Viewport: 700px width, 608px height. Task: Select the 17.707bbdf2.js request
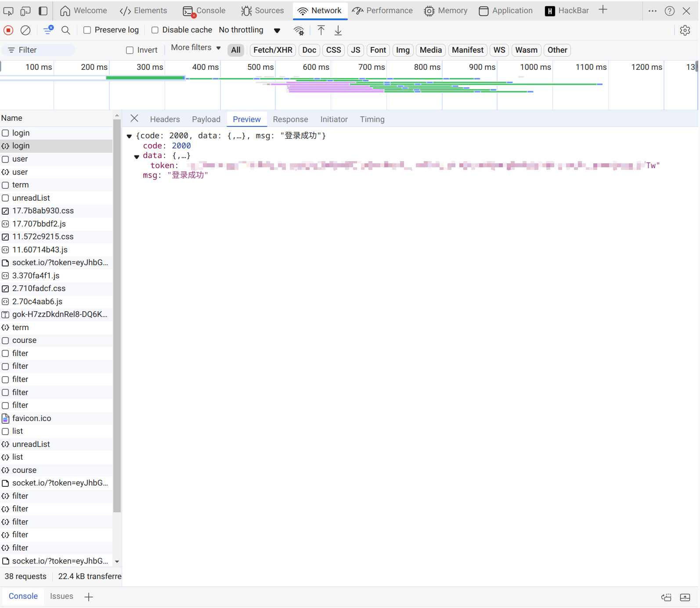click(x=56, y=224)
